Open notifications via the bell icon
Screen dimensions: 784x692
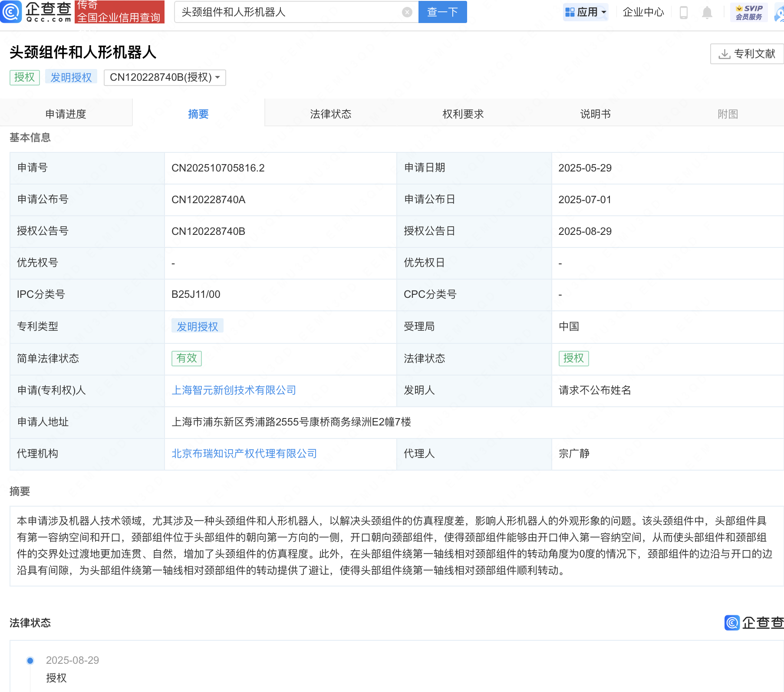coord(707,13)
